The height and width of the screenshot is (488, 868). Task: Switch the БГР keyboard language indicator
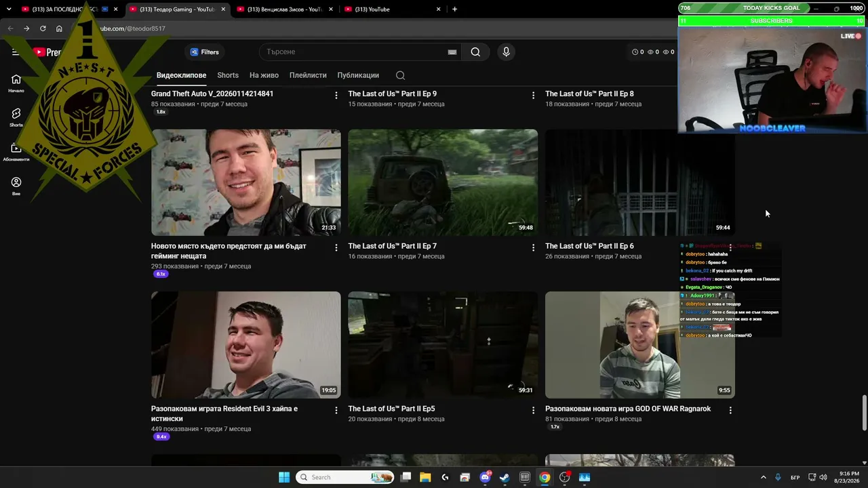click(795, 477)
